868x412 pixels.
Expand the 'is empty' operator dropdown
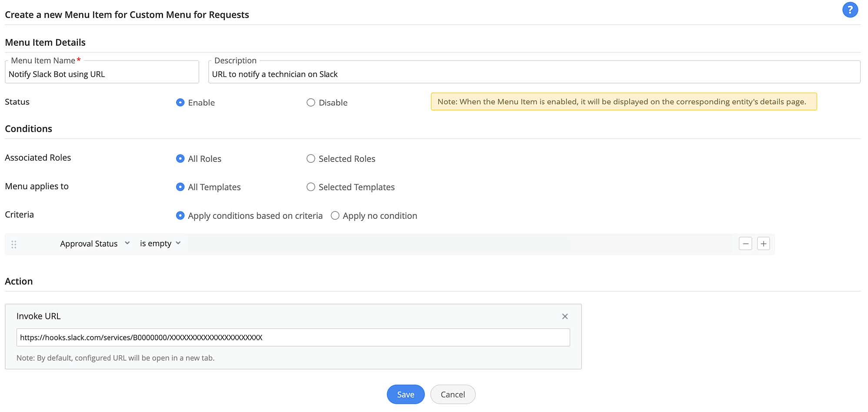[160, 244]
